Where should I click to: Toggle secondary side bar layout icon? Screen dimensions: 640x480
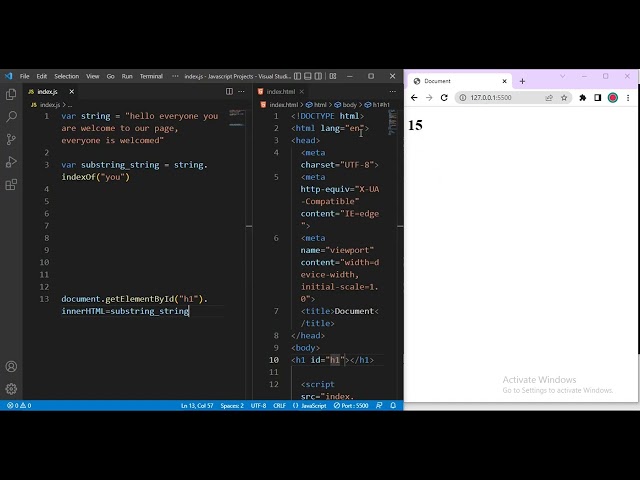pos(318,76)
